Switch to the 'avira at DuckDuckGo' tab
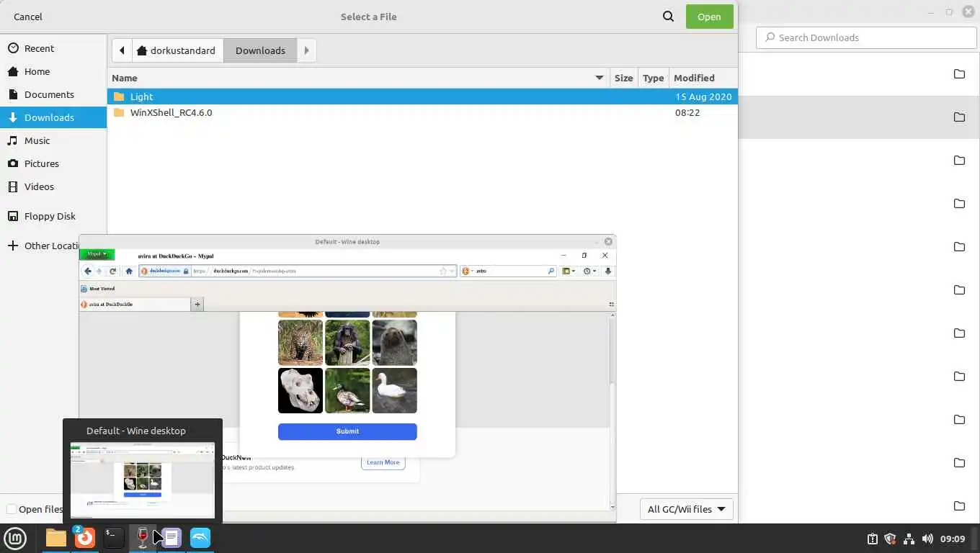 pos(135,305)
